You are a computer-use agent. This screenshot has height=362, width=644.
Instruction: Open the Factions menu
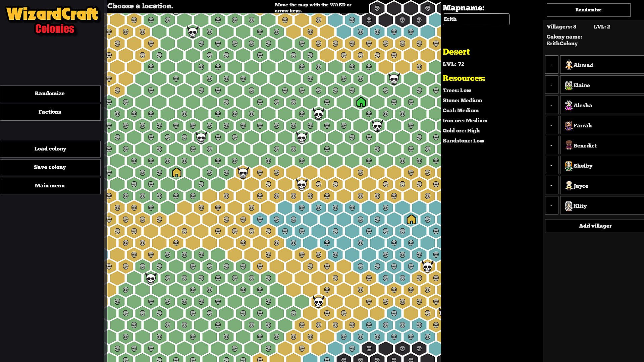[50, 112]
